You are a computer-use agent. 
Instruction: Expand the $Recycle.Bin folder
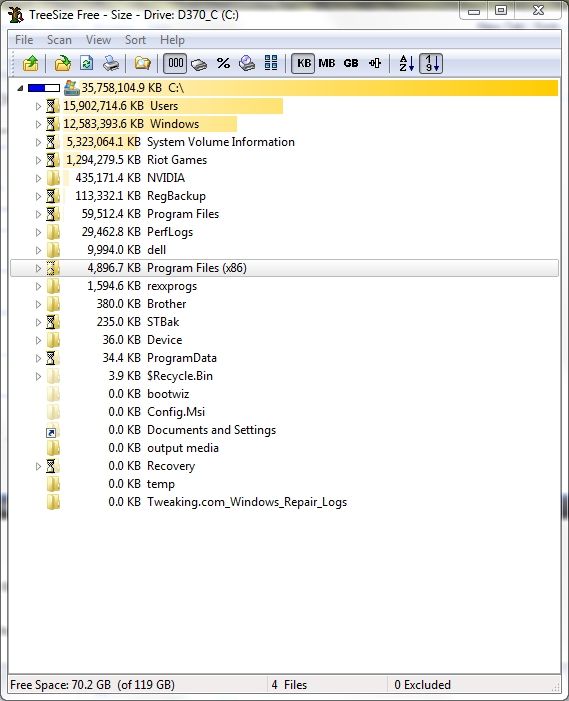pos(38,376)
